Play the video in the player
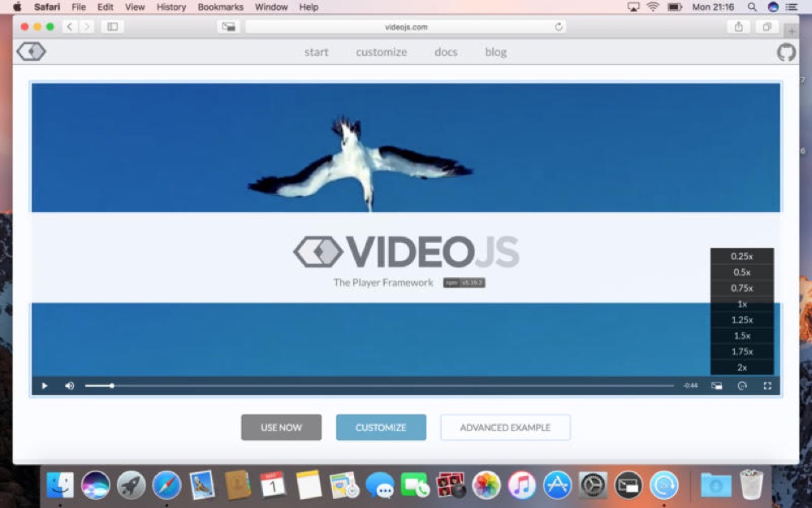This screenshot has height=508, width=812. point(45,385)
